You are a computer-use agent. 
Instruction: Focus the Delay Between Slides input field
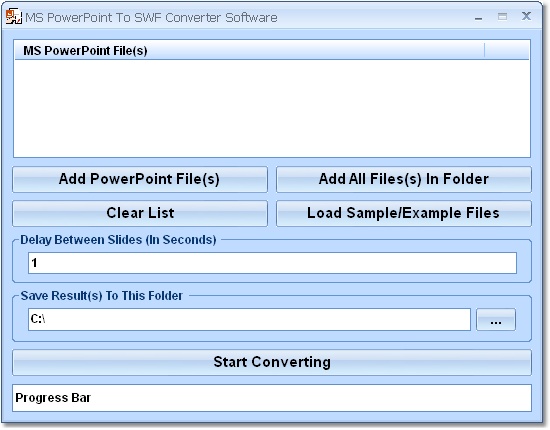(272, 263)
